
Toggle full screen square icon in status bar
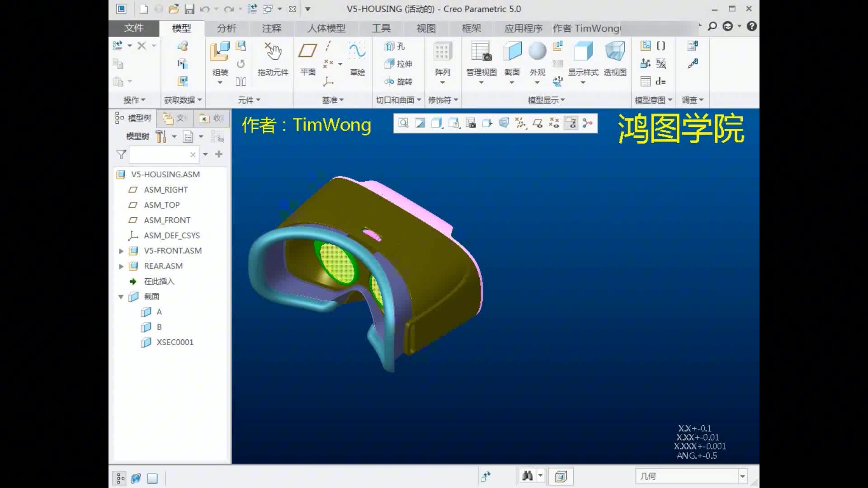(x=152, y=478)
